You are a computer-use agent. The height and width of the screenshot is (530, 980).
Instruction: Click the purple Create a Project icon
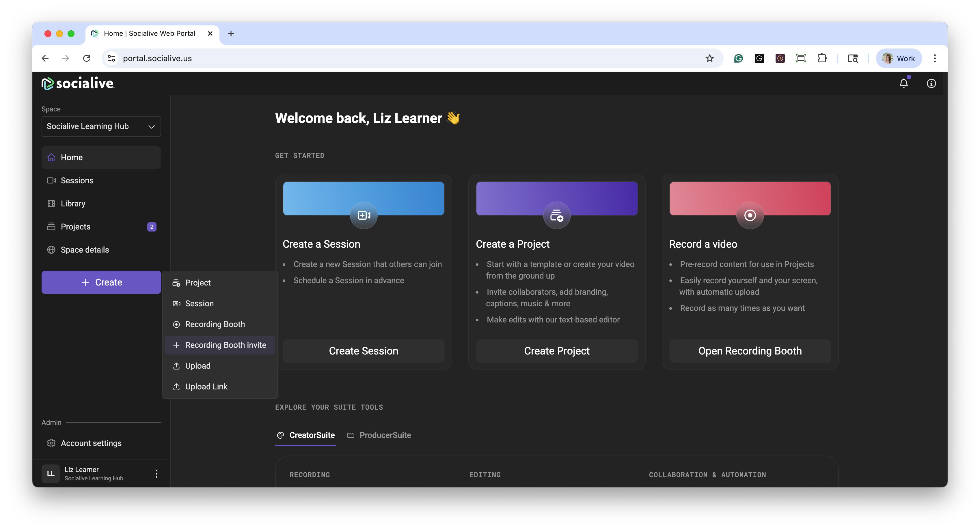(x=557, y=215)
